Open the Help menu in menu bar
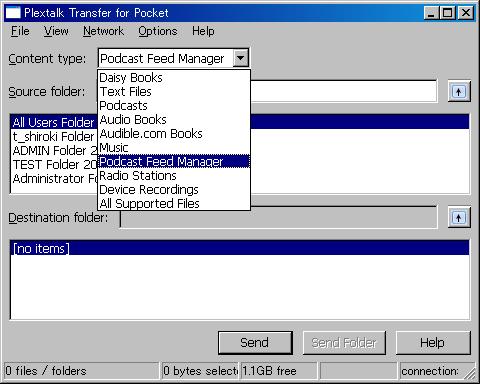The height and width of the screenshot is (384, 480). (203, 31)
